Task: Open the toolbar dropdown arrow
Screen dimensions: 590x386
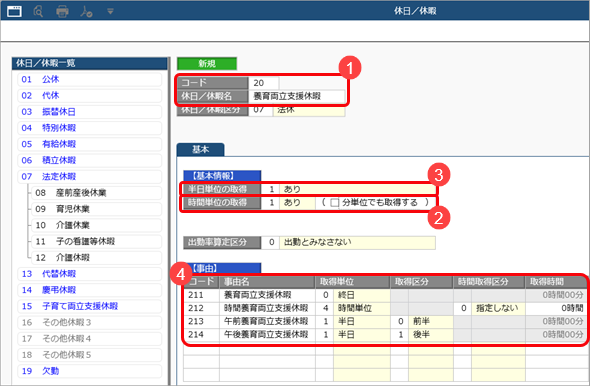Action: pyautogui.click(x=110, y=12)
